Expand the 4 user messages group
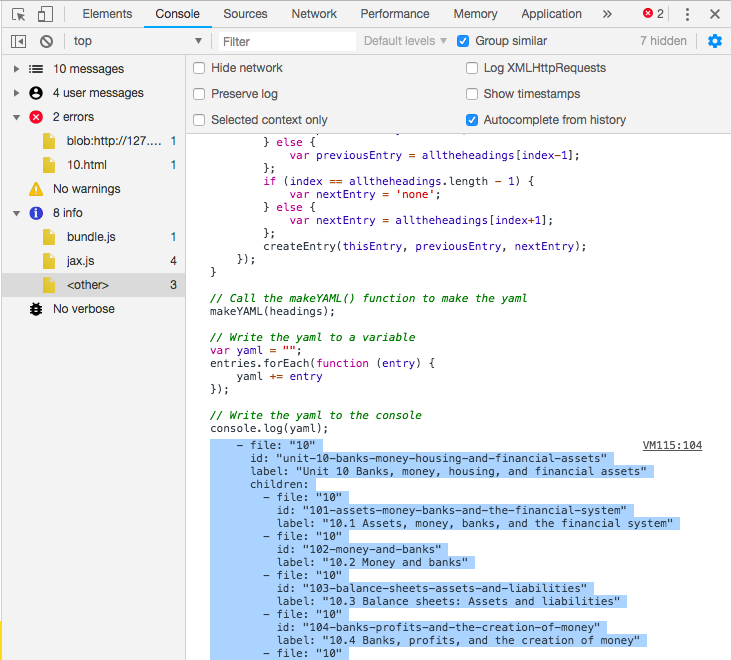The image size is (731, 660). click(x=16, y=93)
